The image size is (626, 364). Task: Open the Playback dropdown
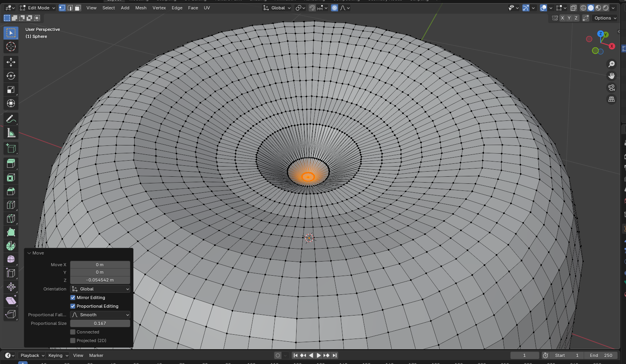[32, 355]
